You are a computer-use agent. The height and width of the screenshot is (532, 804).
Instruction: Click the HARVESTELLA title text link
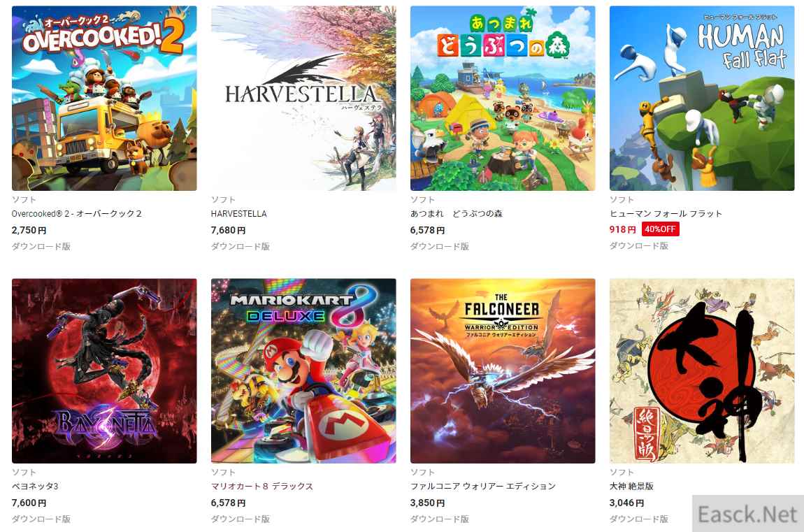pos(239,214)
